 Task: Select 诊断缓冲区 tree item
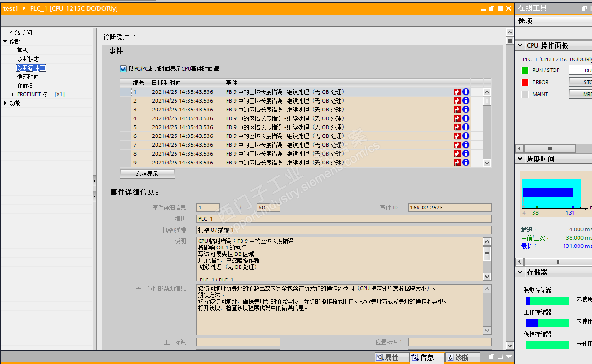[31, 68]
